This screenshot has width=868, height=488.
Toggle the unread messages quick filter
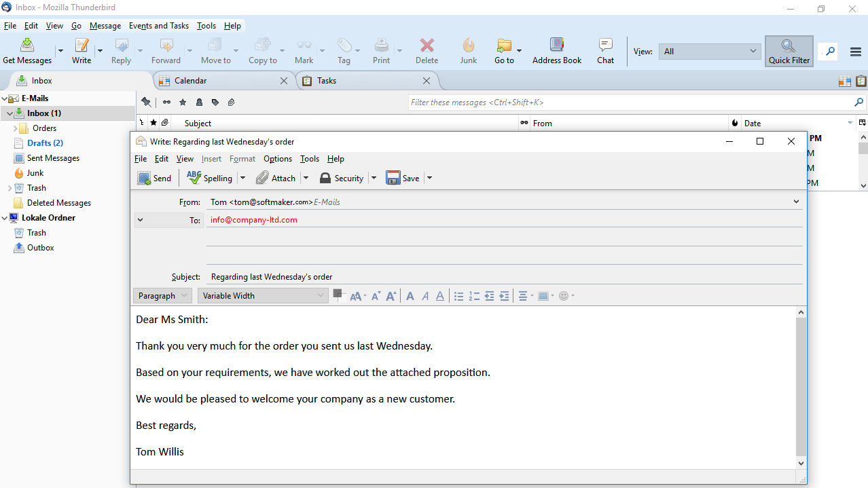pos(166,102)
